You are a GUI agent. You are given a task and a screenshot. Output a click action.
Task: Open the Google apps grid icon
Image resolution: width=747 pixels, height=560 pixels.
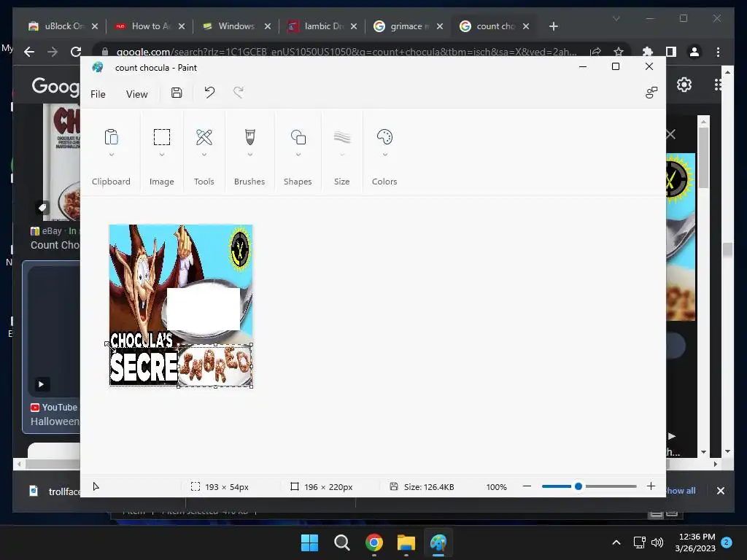click(x=718, y=85)
